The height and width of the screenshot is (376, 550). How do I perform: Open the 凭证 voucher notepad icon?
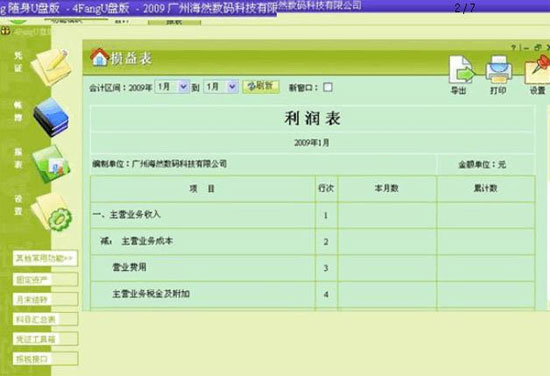coord(52,67)
